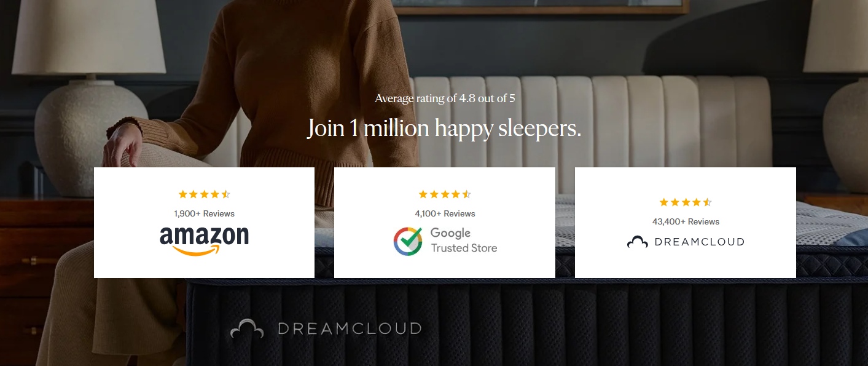Open the 4,100+ Reviews link
The width and height of the screenshot is (868, 366).
pyautogui.click(x=445, y=213)
